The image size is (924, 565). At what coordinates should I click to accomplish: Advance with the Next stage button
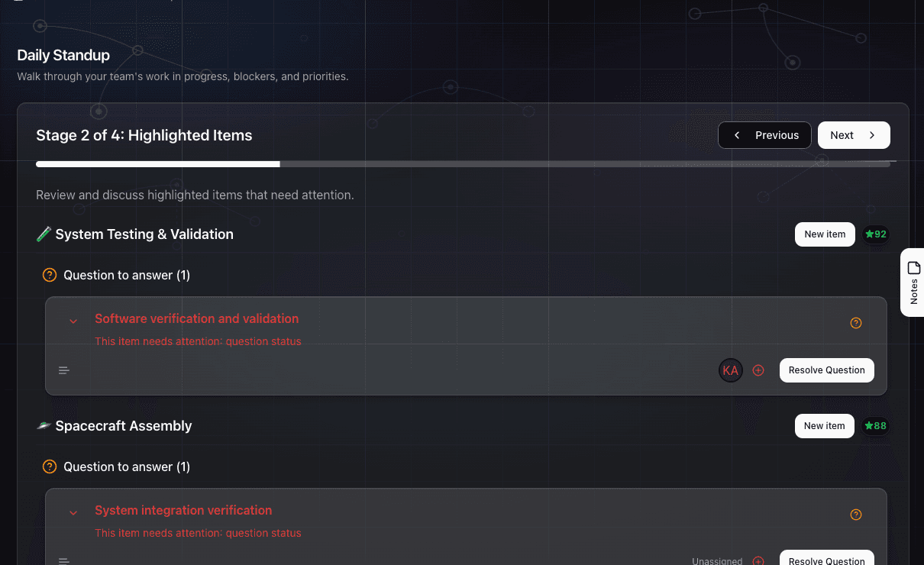coord(853,135)
